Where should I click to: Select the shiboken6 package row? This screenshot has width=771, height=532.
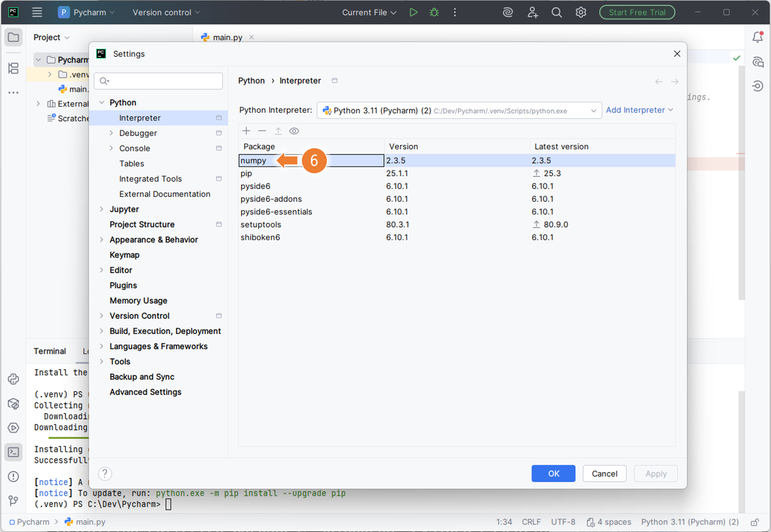[x=457, y=237]
